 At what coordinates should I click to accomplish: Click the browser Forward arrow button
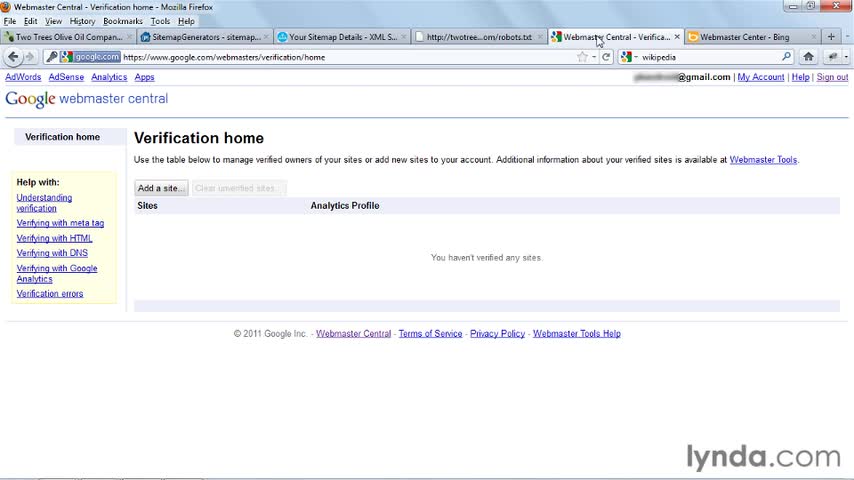pyautogui.click(x=30, y=57)
